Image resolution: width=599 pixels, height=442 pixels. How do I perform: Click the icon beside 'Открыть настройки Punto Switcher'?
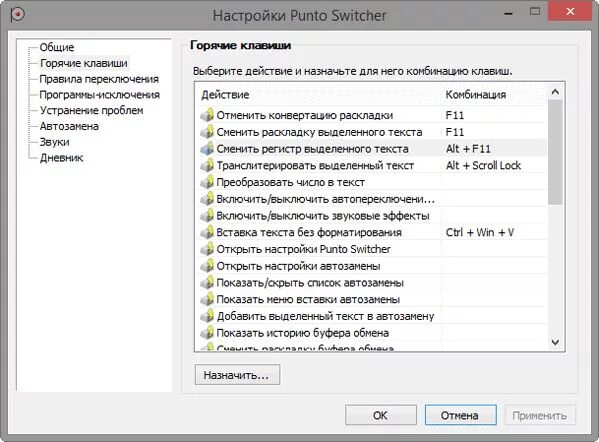(x=207, y=249)
